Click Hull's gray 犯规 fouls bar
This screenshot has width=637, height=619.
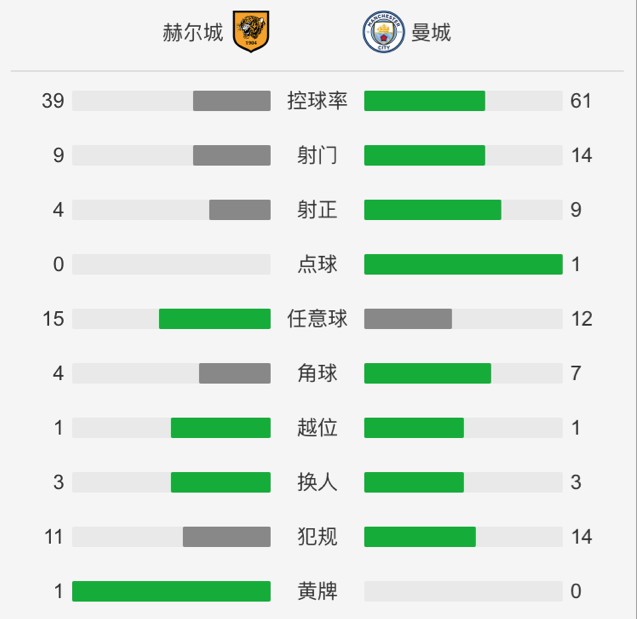coord(227,537)
